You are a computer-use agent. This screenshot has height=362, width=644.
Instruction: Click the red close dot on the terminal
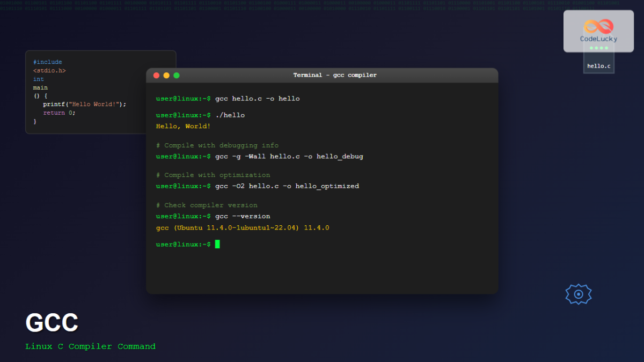pos(156,75)
